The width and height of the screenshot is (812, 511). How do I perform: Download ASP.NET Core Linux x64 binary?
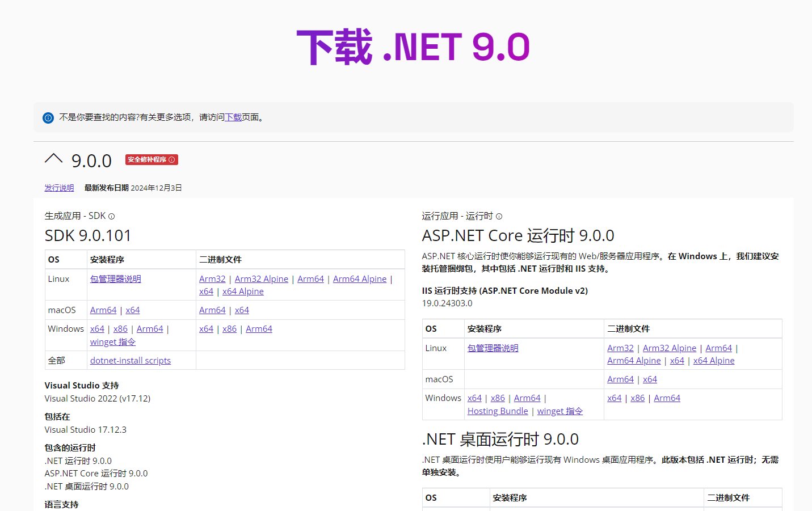(x=677, y=361)
